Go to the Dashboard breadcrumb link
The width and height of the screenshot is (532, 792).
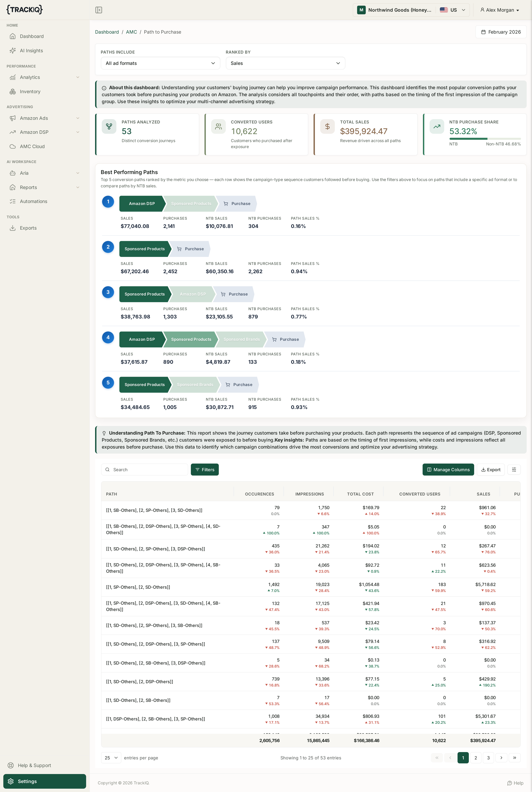107,32
